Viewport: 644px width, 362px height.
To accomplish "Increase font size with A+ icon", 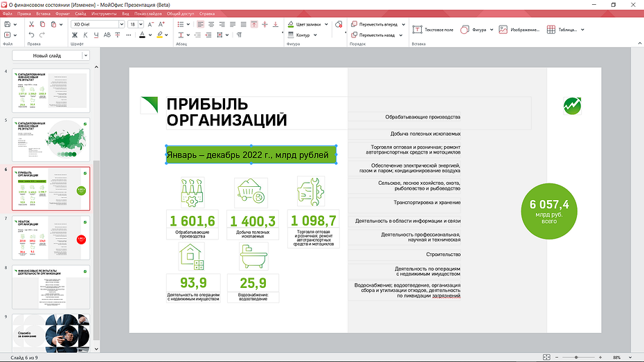I will tap(161, 25).
